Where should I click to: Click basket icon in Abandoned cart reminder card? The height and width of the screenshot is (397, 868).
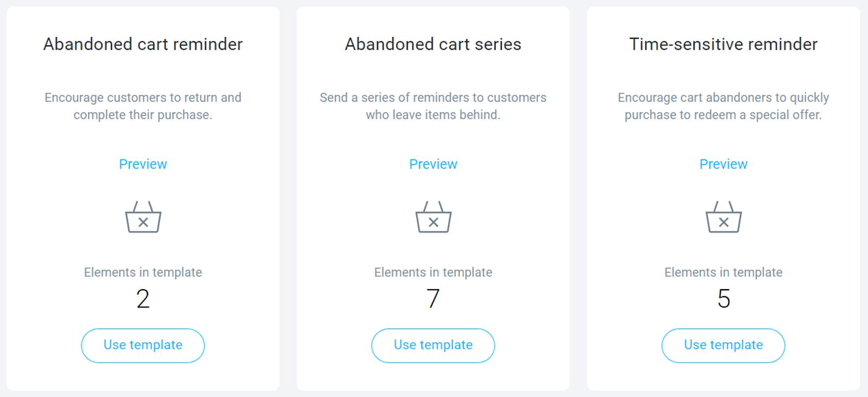tap(143, 217)
